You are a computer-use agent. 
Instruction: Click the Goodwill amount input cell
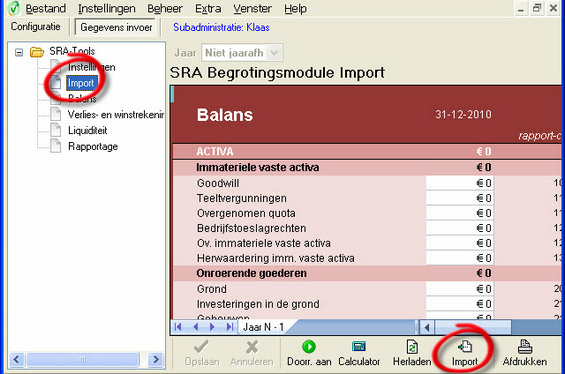tap(460, 183)
